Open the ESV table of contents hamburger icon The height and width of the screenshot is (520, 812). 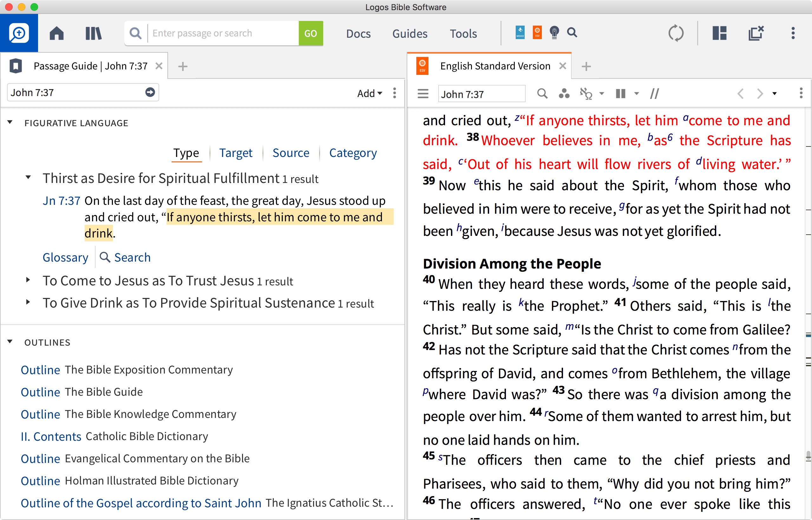pyautogui.click(x=423, y=94)
